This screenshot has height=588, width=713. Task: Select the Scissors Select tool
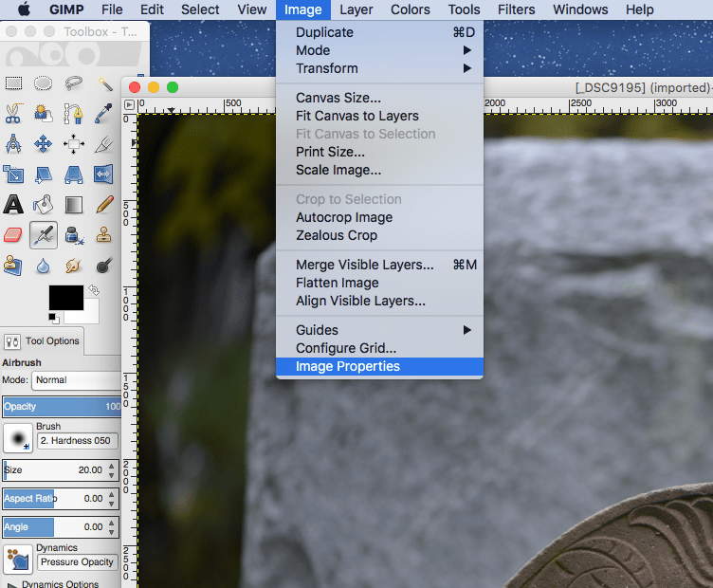pyautogui.click(x=13, y=114)
